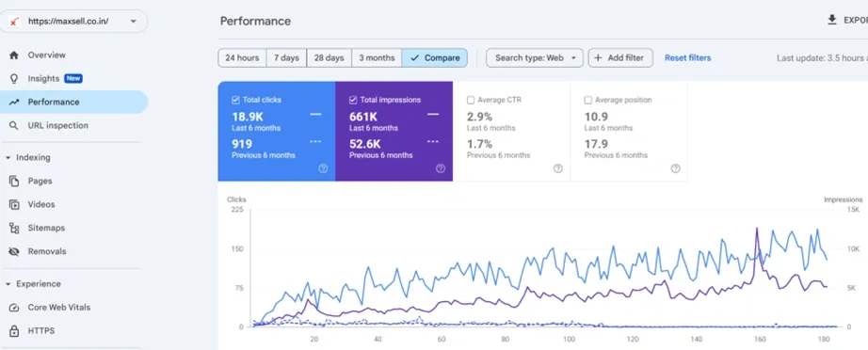Click the URL inspection magnifier icon
The width and height of the screenshot is (868, 350).
(14, 125)
